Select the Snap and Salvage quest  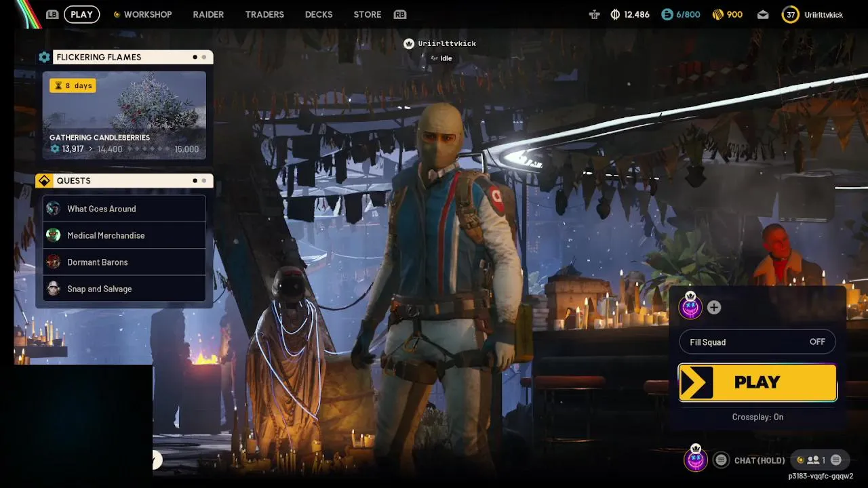point(124,289)
